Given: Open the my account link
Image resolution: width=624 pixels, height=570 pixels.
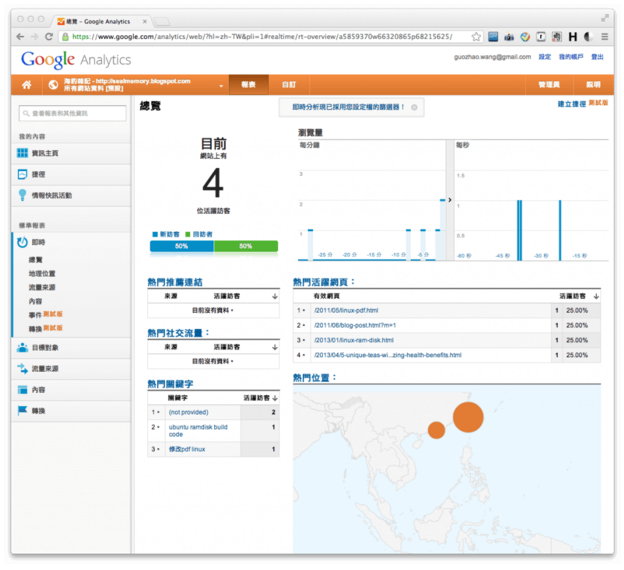Looking at the screenshot, I should 571,57.
